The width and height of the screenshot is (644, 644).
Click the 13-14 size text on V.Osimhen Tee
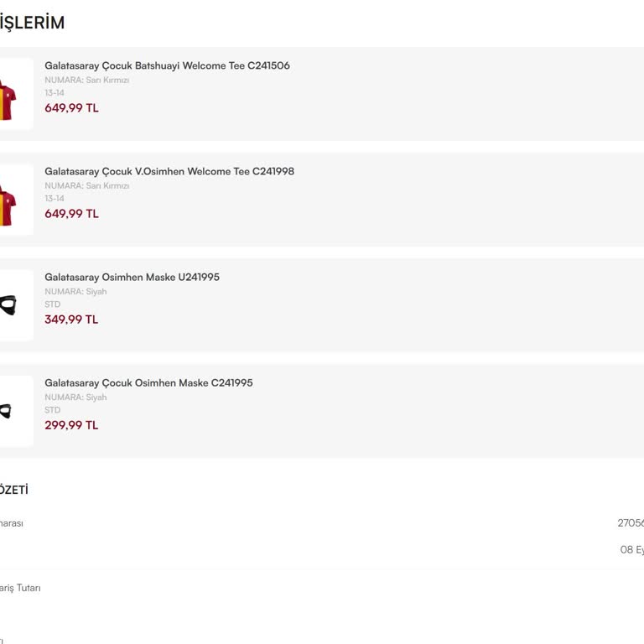pyautogui.click(x=55, y=199)
